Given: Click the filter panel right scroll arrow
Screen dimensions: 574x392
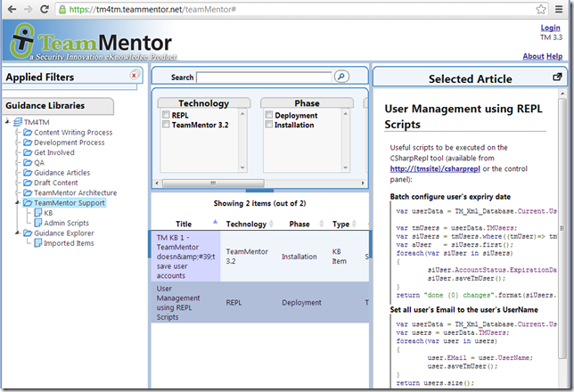Looking at the screenshot, I should [x=363, y=183].
